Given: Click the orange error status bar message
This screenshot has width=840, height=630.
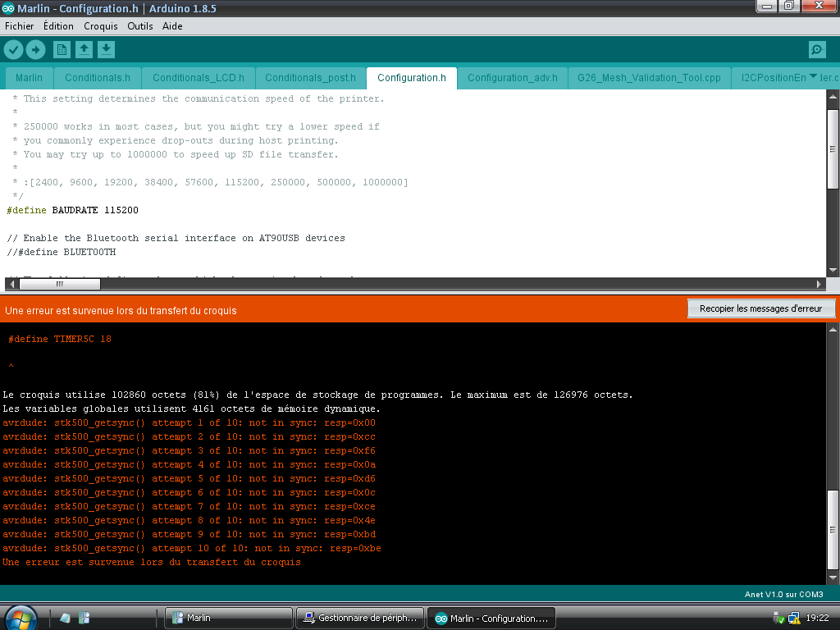Looking at the screenshot, I should 121,311.
